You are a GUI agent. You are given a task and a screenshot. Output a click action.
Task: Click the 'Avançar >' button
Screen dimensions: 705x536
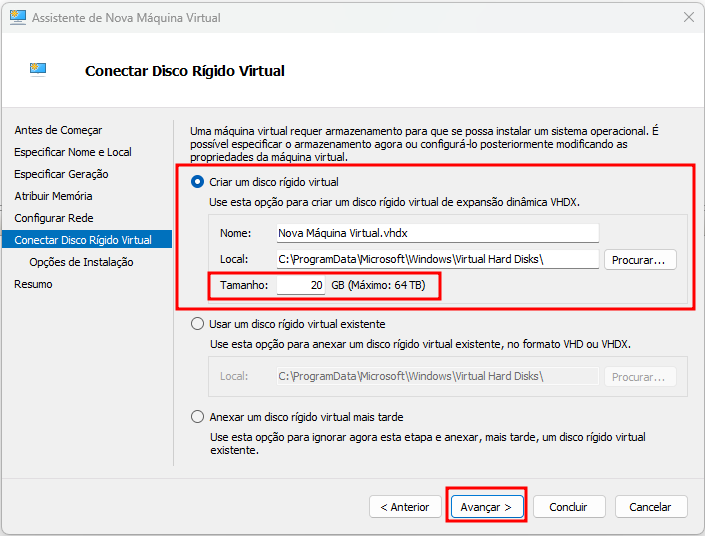click(x=487, y=507)
